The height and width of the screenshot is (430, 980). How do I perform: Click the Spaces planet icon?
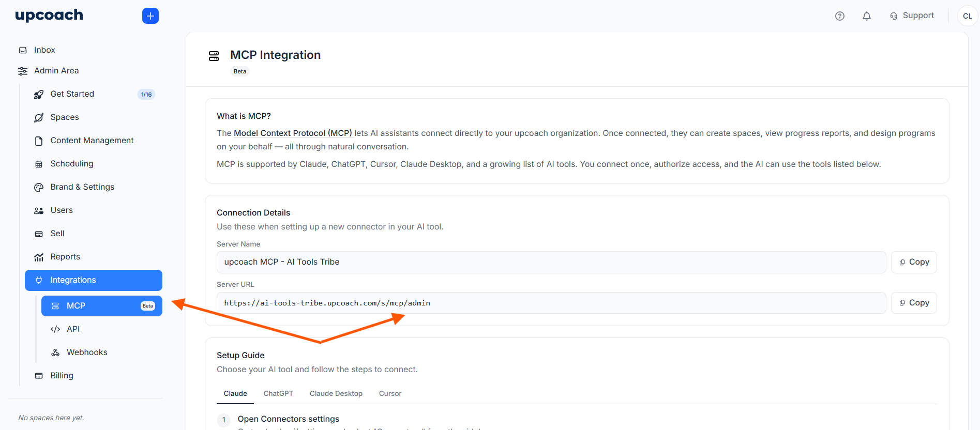(39, 117)
